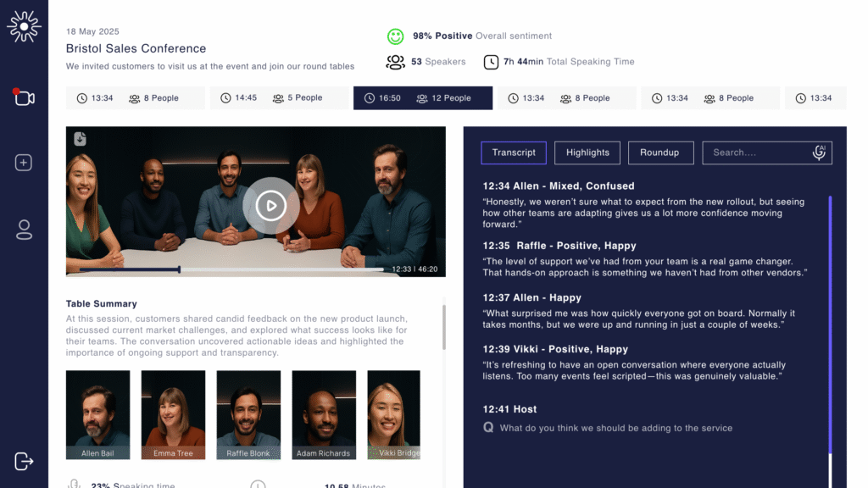868x488 pixels.
Task: Click the green smiley sentiment icon
Action: point(395,36)
